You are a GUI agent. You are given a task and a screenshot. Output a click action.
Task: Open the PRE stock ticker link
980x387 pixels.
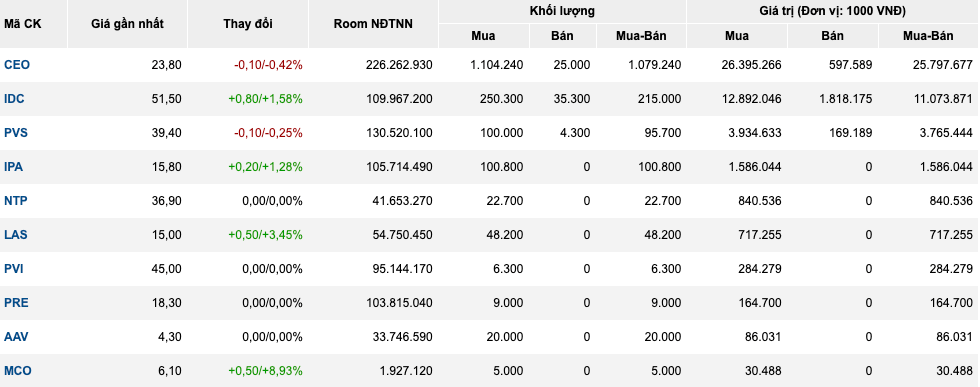tap(16, 303)
